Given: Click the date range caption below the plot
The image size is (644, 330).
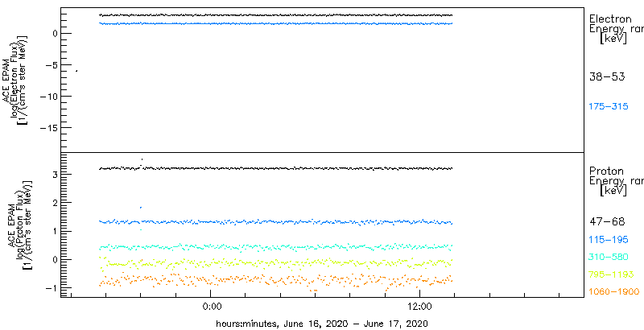Looking at the screenshot, I should click(x=322, y=324).
